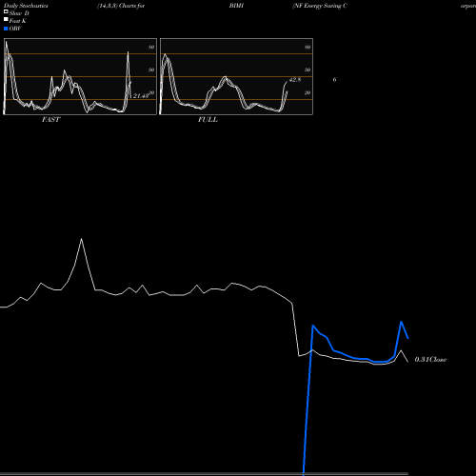The image size is (476, 476).
Task: Select the 'Slow D' legend label
Action: 19,13
